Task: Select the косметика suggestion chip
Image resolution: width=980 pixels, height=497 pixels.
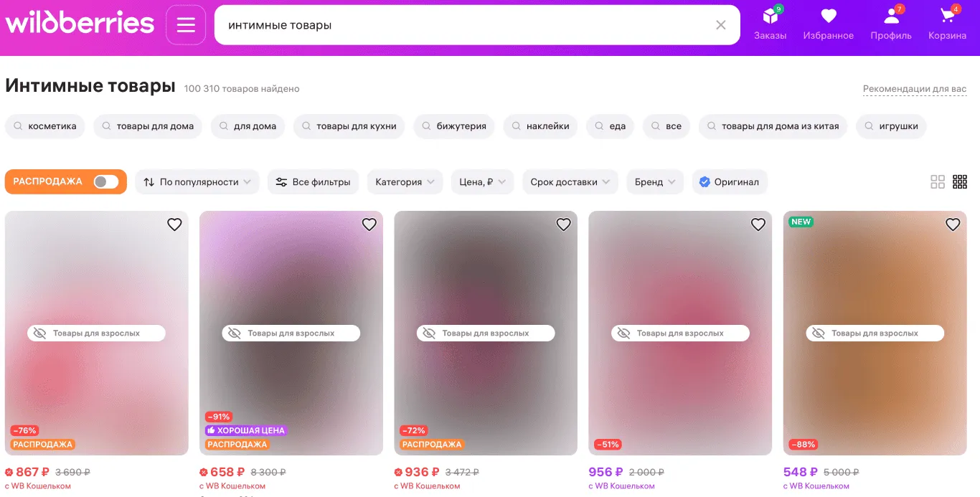Action: (45, 126)
